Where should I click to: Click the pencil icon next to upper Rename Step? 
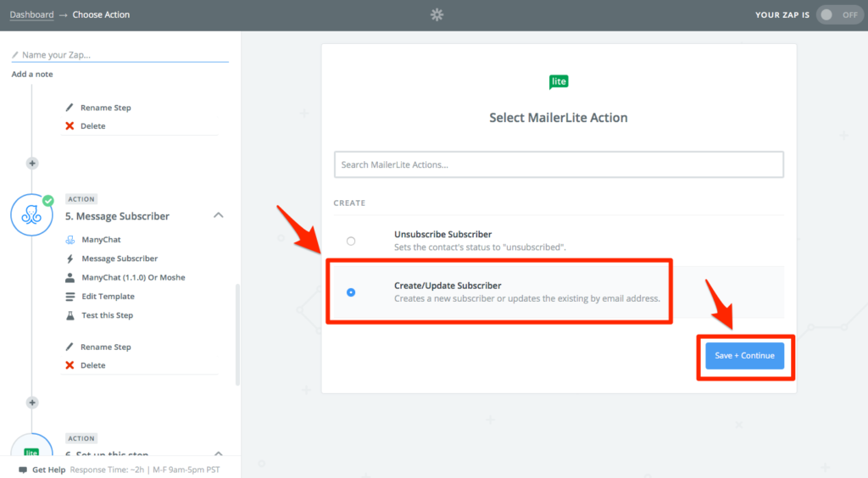(x=70, y=108)
